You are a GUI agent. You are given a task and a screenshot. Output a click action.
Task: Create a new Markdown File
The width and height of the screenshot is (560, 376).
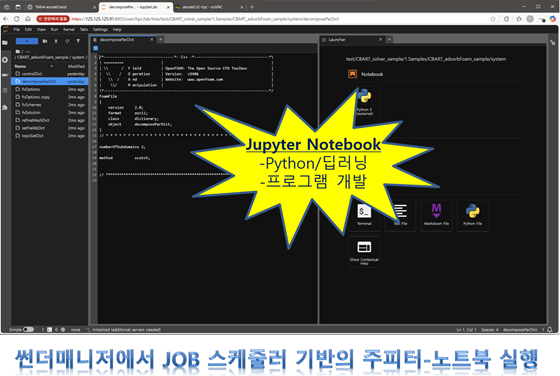[x=436, y=215]
